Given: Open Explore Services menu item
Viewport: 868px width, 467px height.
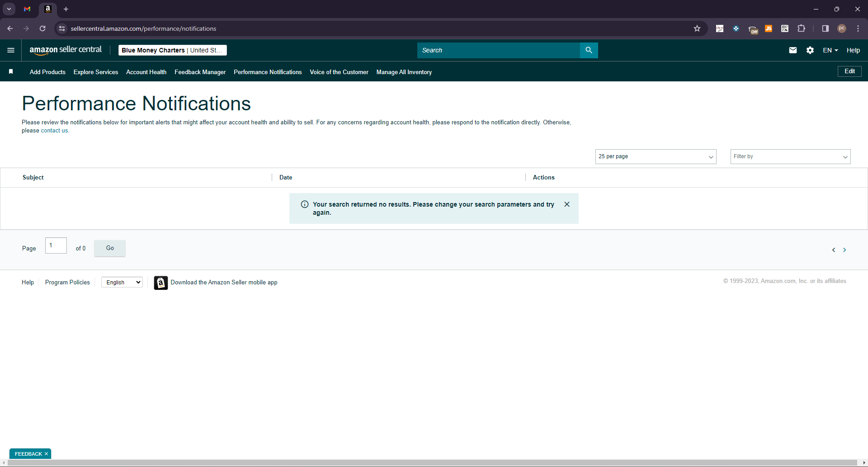Looking at the screenshot, I should point(96,72).
